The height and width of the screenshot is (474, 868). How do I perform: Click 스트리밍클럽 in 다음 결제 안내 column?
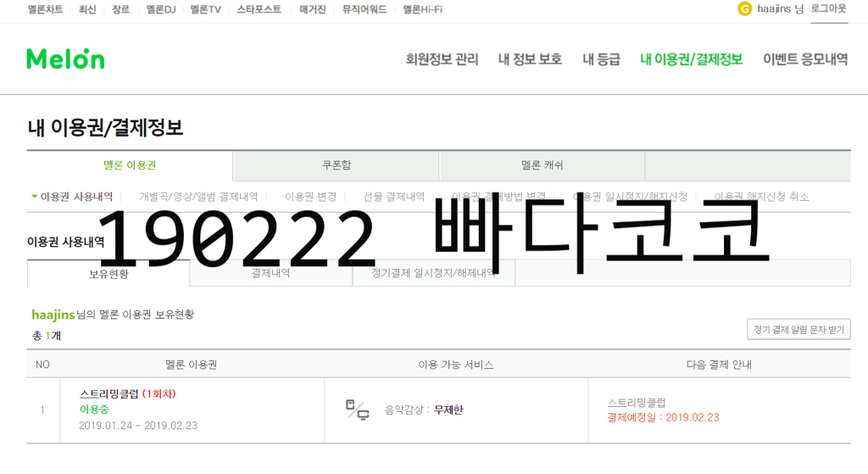(636, 403)
